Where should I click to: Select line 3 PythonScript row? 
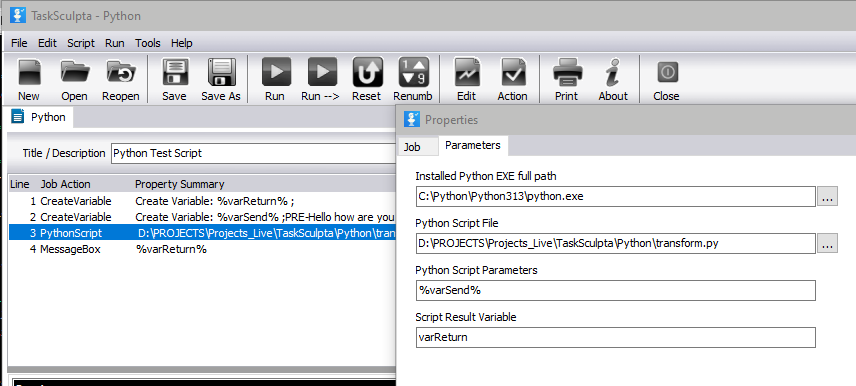coord(202,233)
